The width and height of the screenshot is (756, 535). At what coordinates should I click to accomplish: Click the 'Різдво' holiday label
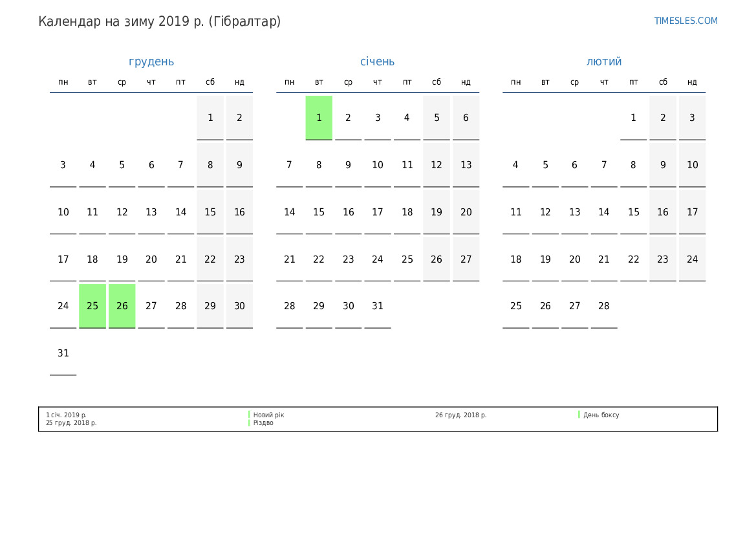pos(263,423)
